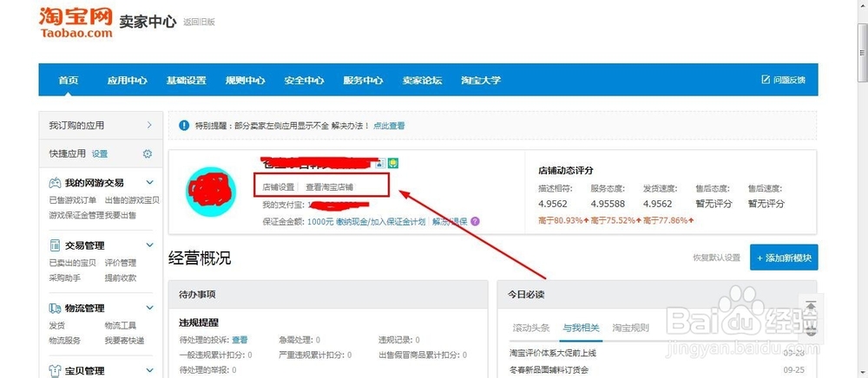Open 安全中心 in the nav bar
This screenshot has height=378, width=868.
click(x=304, y=80)
